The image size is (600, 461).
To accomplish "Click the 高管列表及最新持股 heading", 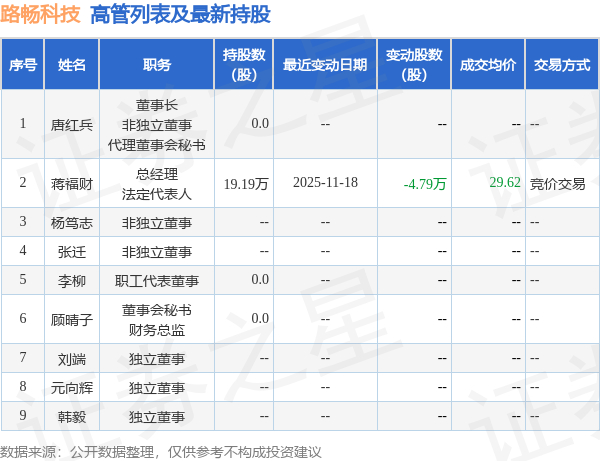I will [180, 14].
